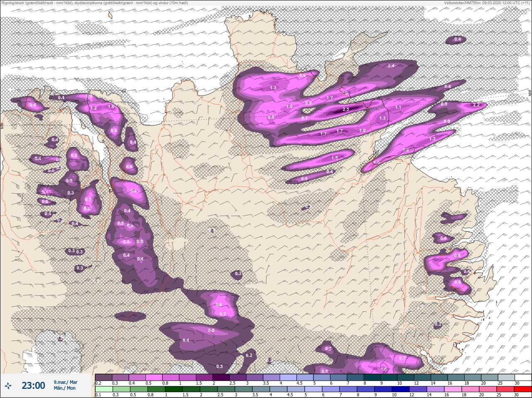Click the 0.7 label in the southern precipitation area
532x398 pixels.
(x=222, y=314)
